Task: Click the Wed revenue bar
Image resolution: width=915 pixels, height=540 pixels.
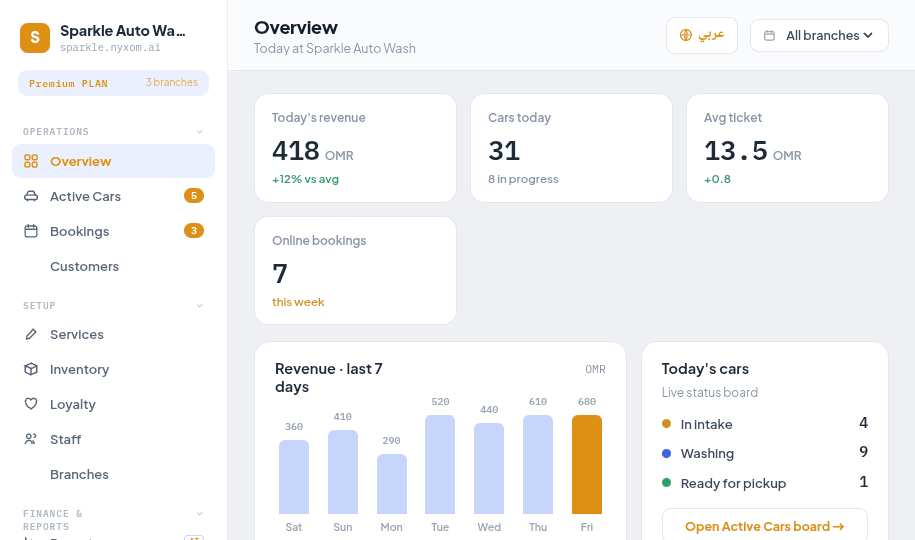Action: pyautogui.click(x=489, y=469)
